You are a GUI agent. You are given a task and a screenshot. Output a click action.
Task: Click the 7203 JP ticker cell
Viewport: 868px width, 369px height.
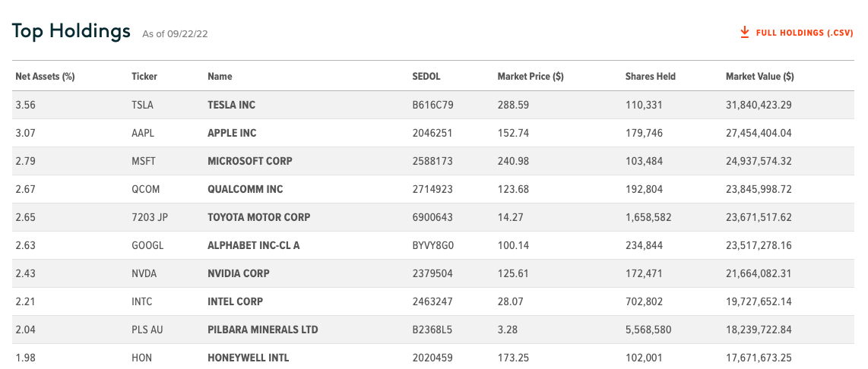click(x=150, y=217)
